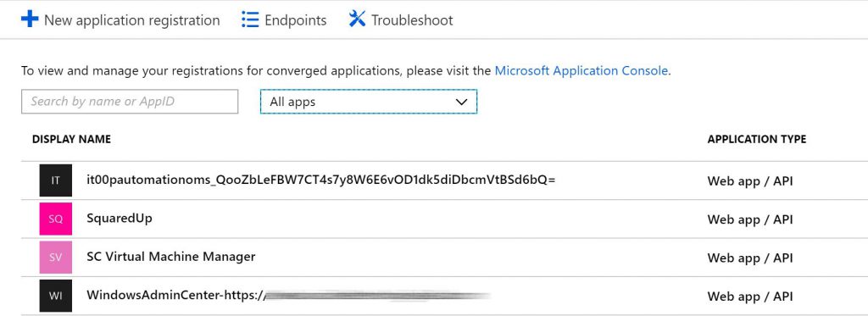The image size is (868, 316).
Task: Open the WindowsAdminCenter app registration
Action: click(434, 296)
